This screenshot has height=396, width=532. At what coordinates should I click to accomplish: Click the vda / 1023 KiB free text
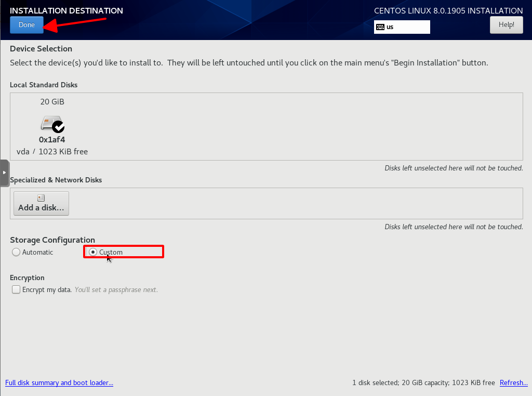[52, 152]
